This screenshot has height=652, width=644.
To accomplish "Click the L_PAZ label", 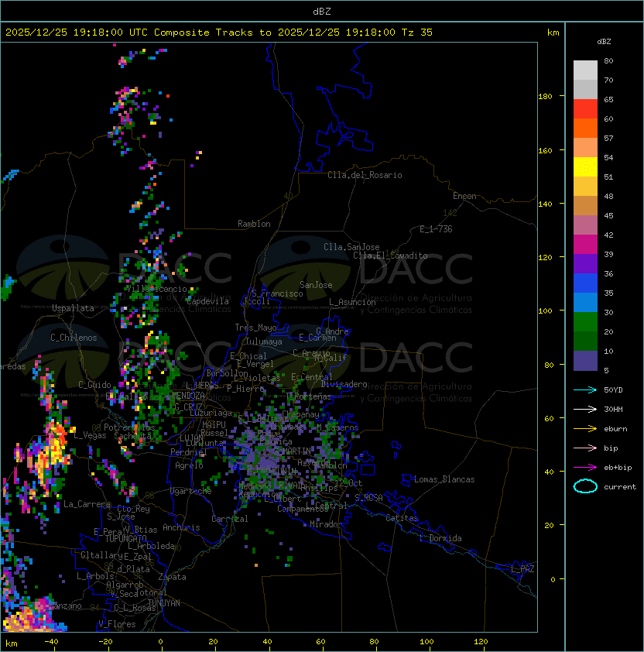I will coord(523,568).
